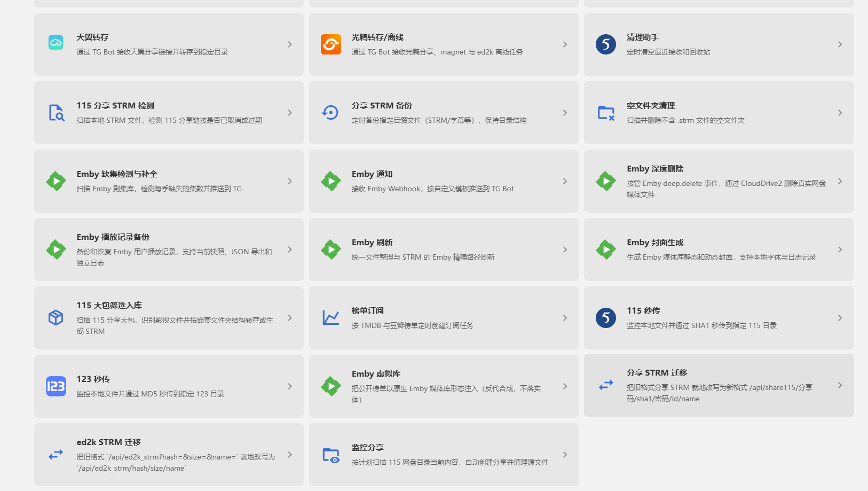Click the 115 秒传 blue 5 icon
The height and width of the screenshot is (491, 868).
(x=606, y=318)
